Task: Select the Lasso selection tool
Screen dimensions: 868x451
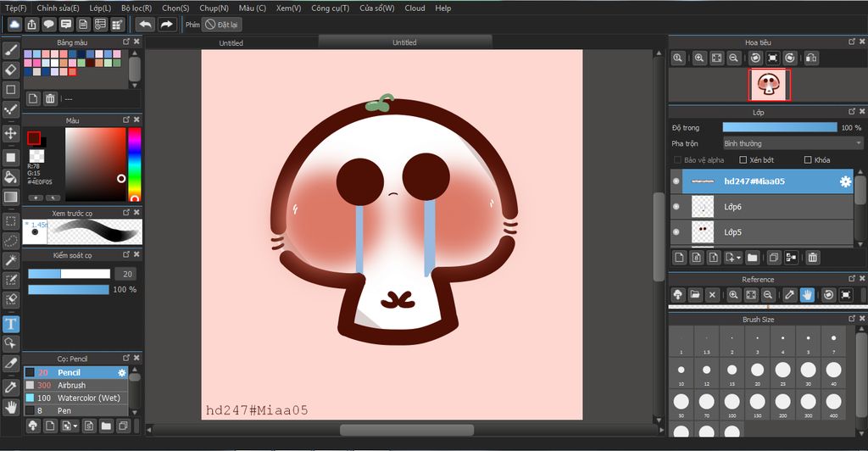Action: [x=10, y=241]
